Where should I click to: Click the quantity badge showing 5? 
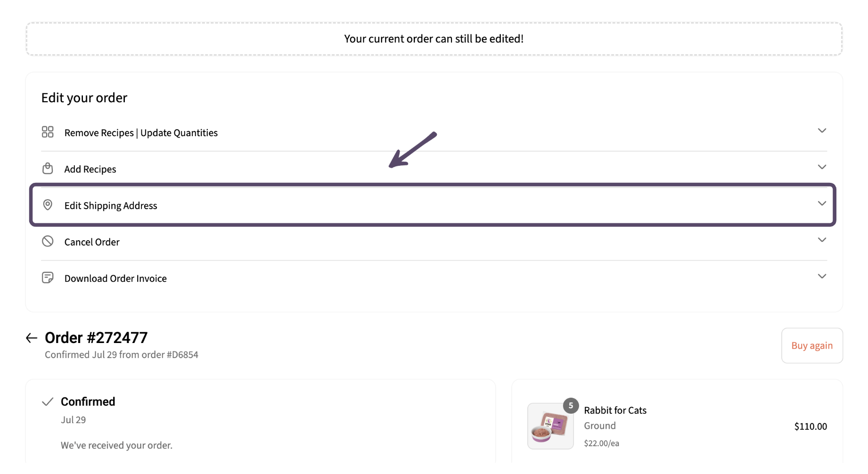click(x=571, y=406)
